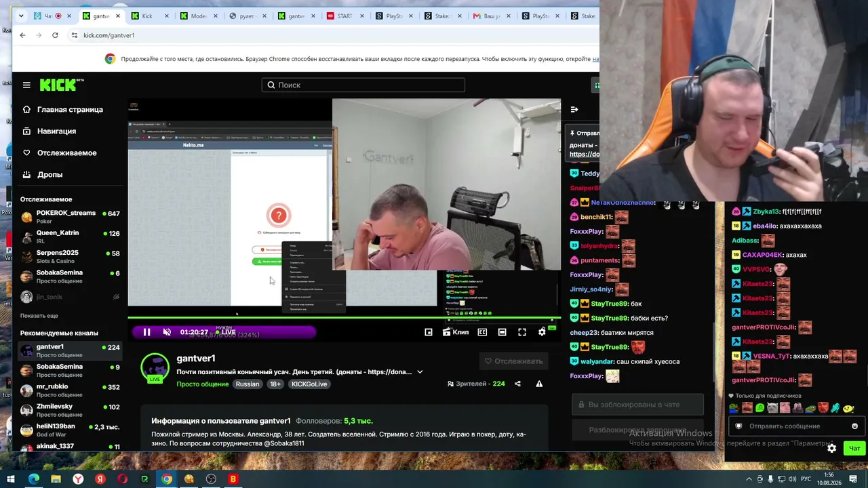This screenshot has height=488, width=868.
Task: Click the Поиск search field
Action: click(x=363, y=85)
